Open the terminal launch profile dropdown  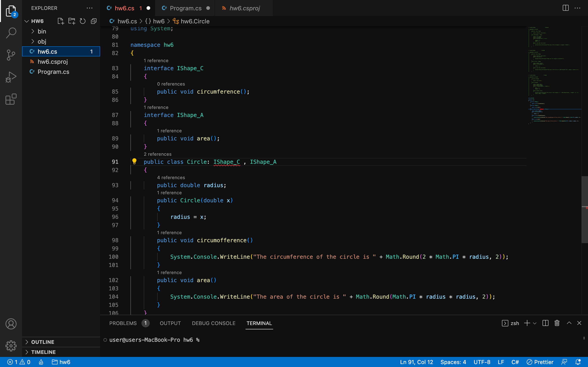[534, 323]
